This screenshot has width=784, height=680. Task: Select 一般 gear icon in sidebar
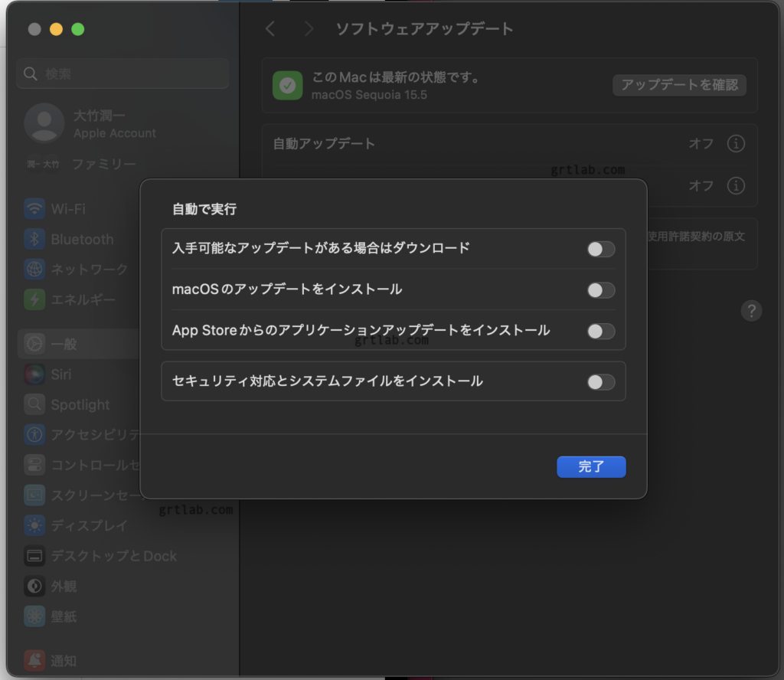(34, 344)
